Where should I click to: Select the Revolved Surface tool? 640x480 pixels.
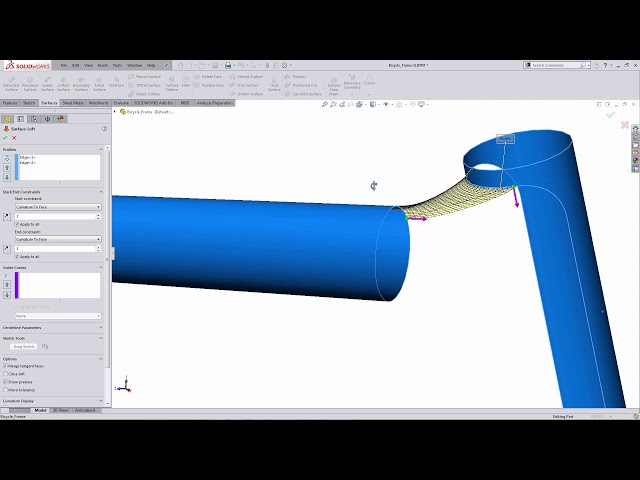[x=30, y=83]
